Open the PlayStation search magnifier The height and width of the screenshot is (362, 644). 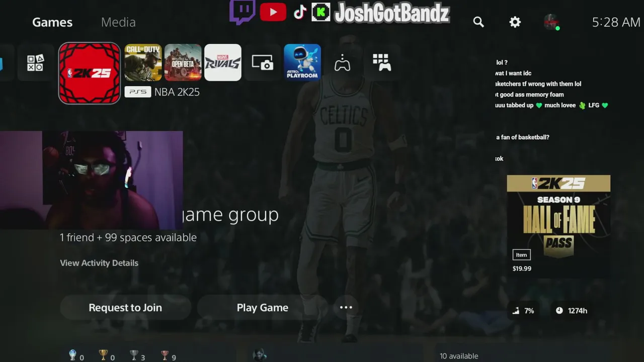tap(478, 22)
